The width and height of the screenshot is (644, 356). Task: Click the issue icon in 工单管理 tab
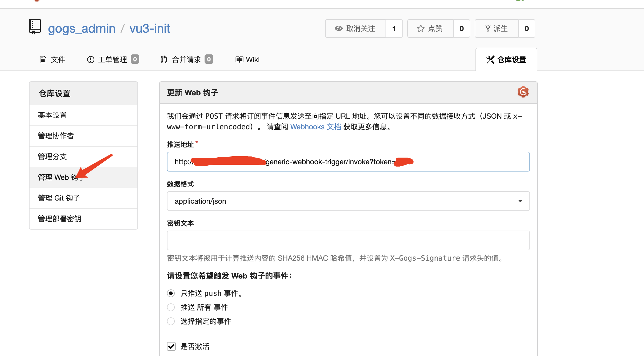point(90,60)
